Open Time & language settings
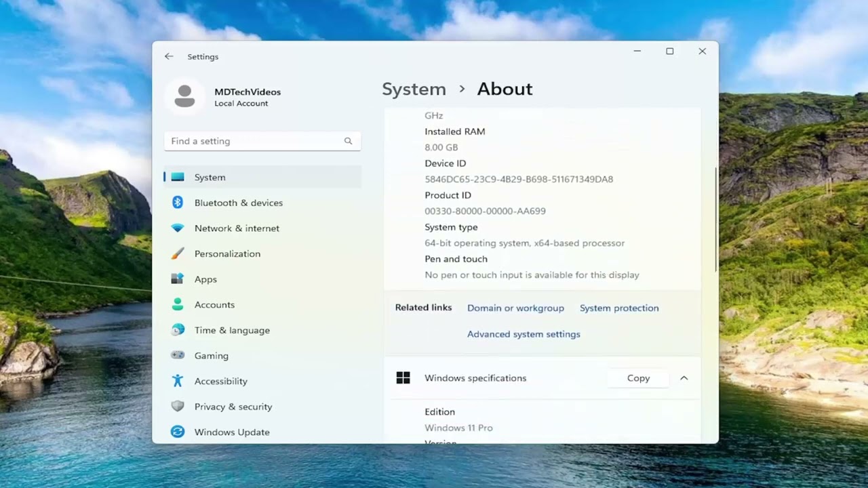Screen dimensions: 868x488 click(262, 330)
